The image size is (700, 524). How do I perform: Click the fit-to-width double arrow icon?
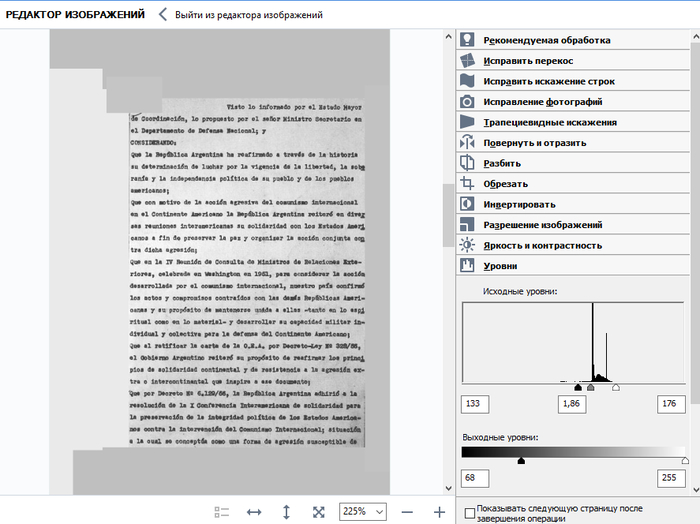254,511
